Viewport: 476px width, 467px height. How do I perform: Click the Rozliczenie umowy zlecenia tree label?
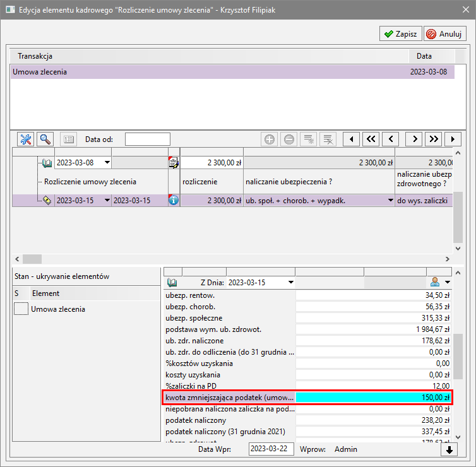point(90,182)
